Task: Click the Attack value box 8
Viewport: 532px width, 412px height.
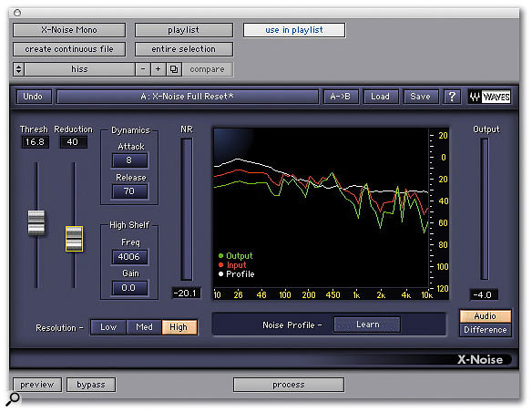Action: pyautogui.click(x=129, y=160)
